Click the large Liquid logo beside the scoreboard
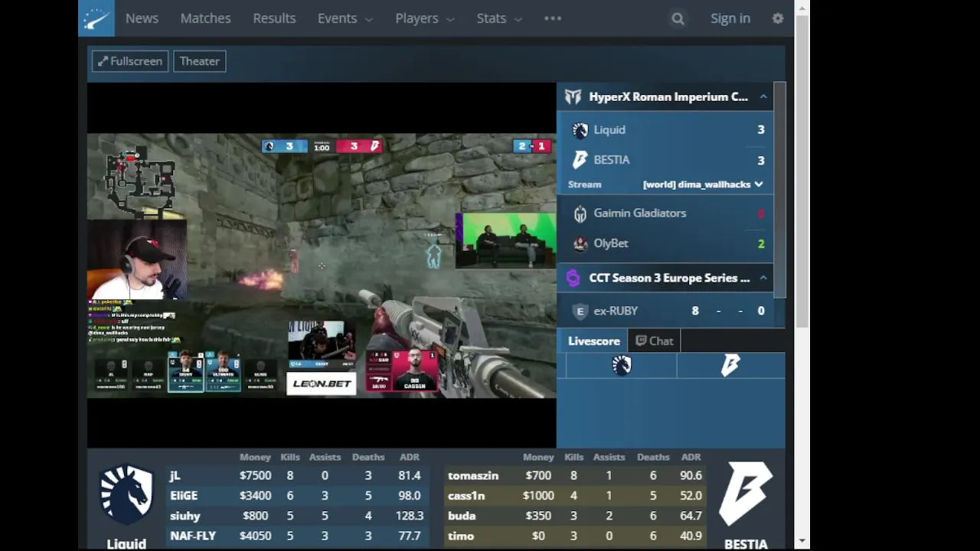980x551 pixels. pyautogui.click(x=126, y=495)
